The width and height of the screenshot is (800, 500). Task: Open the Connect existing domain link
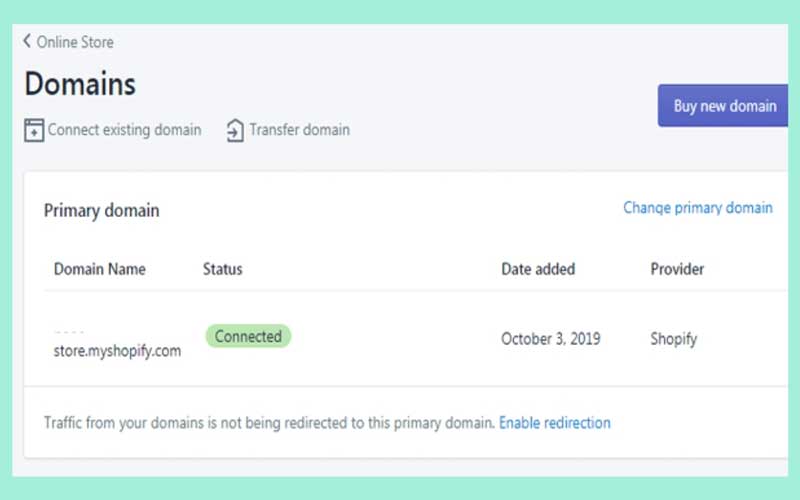[x=124, y=130]
